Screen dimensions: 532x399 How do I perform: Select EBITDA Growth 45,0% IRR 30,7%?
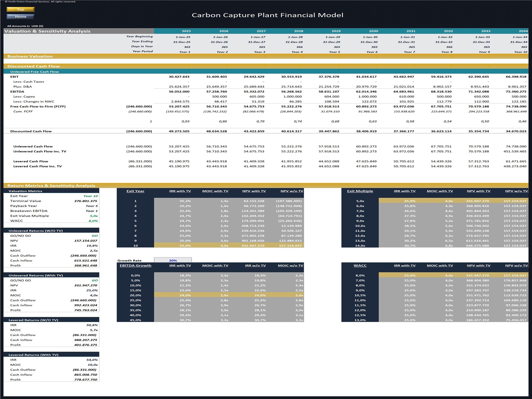185,320
